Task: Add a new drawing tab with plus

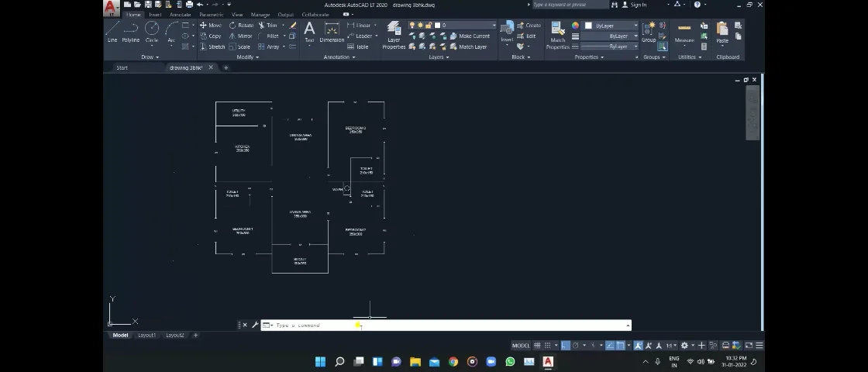Action: (226, 67)
